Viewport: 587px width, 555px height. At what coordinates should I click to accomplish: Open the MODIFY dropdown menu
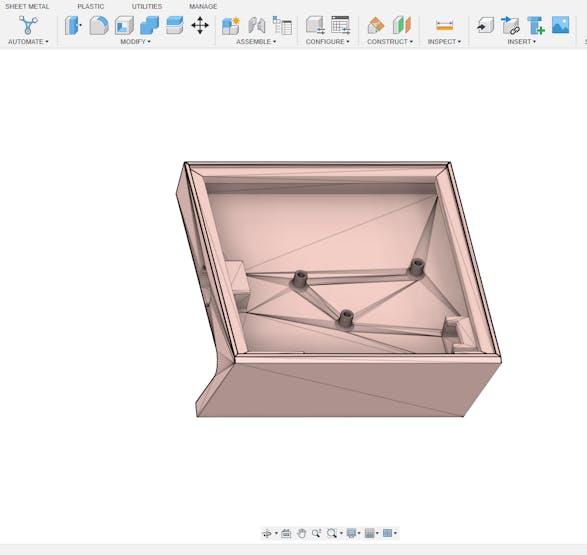135,42
